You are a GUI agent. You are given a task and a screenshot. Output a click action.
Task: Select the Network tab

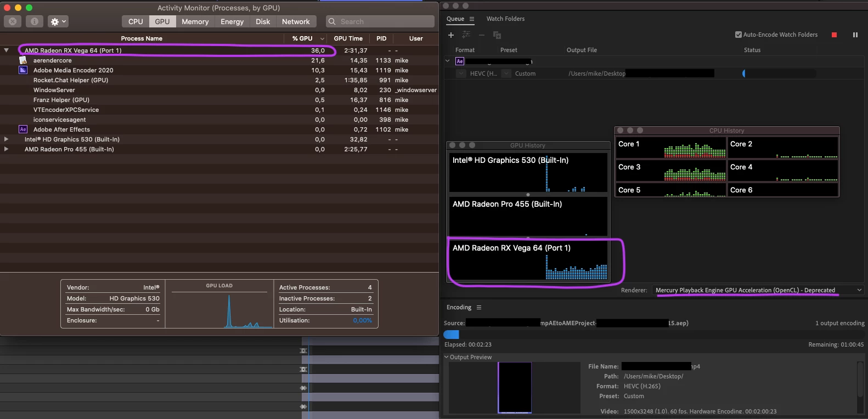[296, 21]
